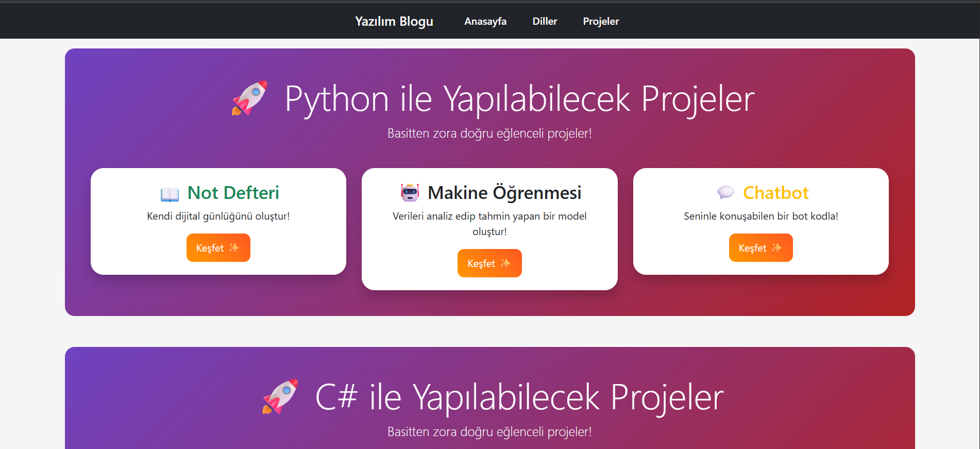Click the C# ile Yapılabilecek Projeler heading
The height and width of the screenshot is (449, 980).
[519, 397]
